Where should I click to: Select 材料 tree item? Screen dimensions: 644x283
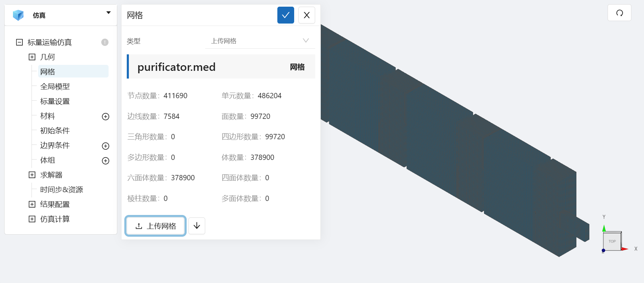coord(48,116)
